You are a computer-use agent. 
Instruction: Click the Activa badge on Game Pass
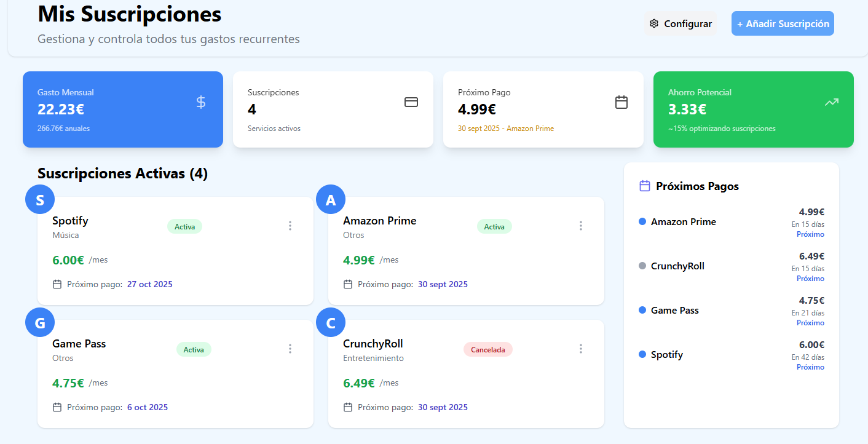(194, 350)
